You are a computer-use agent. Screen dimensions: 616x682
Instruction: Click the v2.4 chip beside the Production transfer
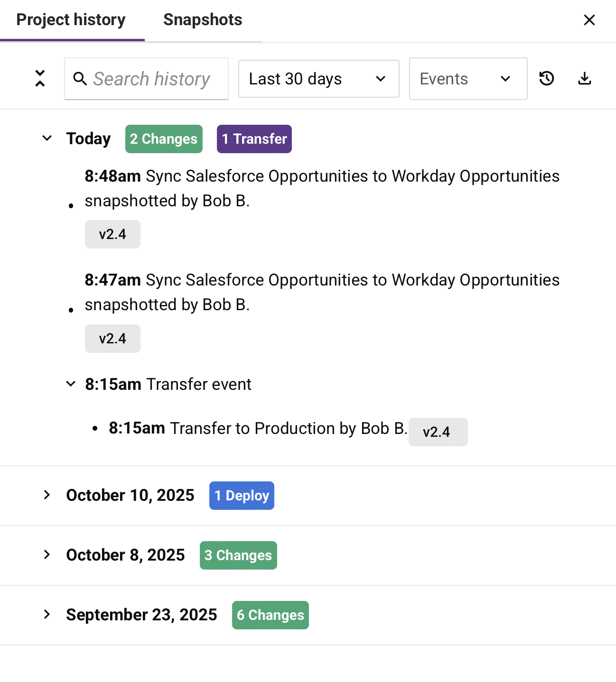tap(438, 432)
